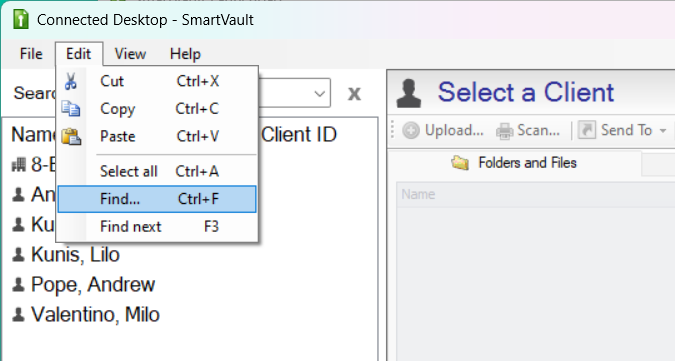Click the Select a Client heading

(x=526, y=93)
